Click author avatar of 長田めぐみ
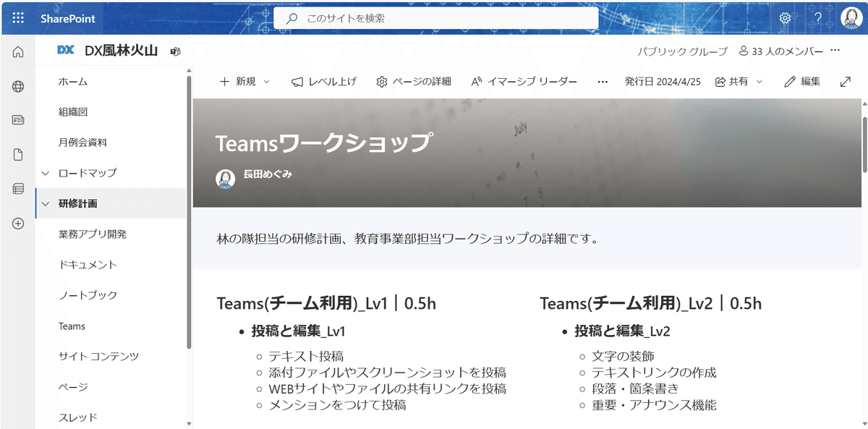 [226, 178]
